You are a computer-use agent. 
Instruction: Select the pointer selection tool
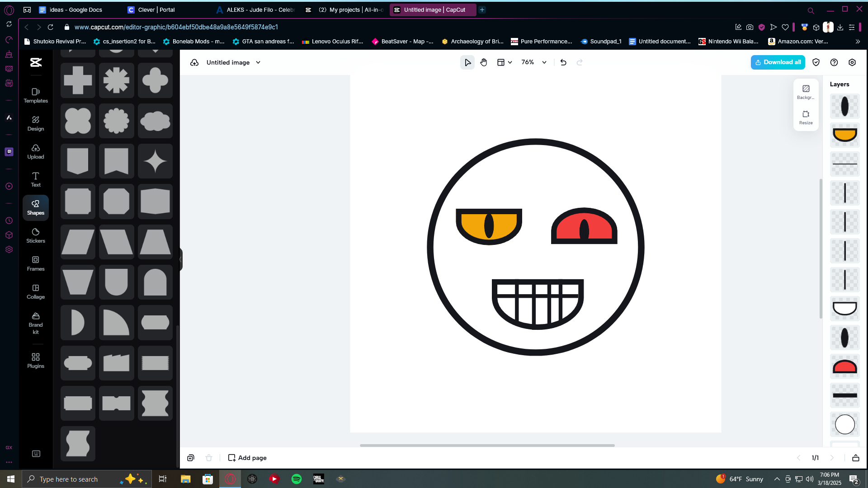[467, 62]
